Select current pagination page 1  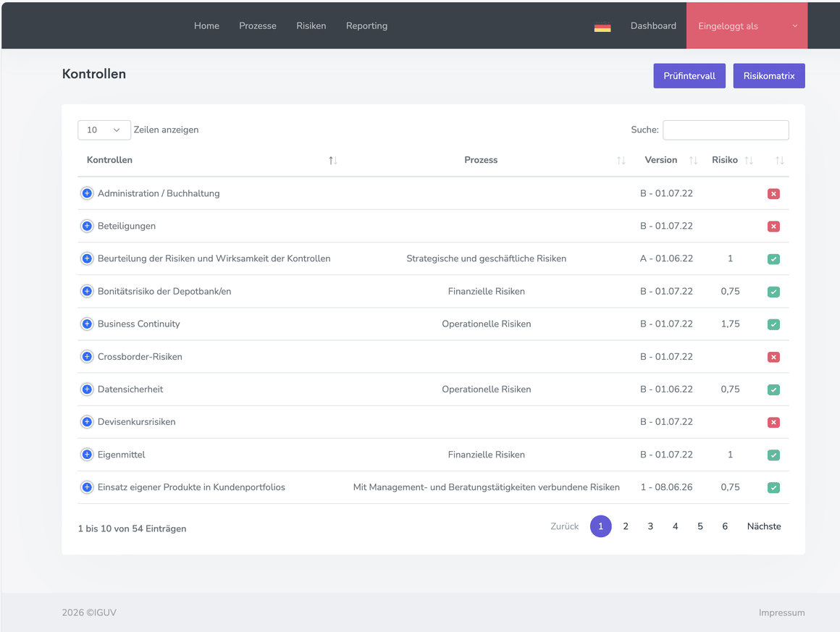point(600,526)
